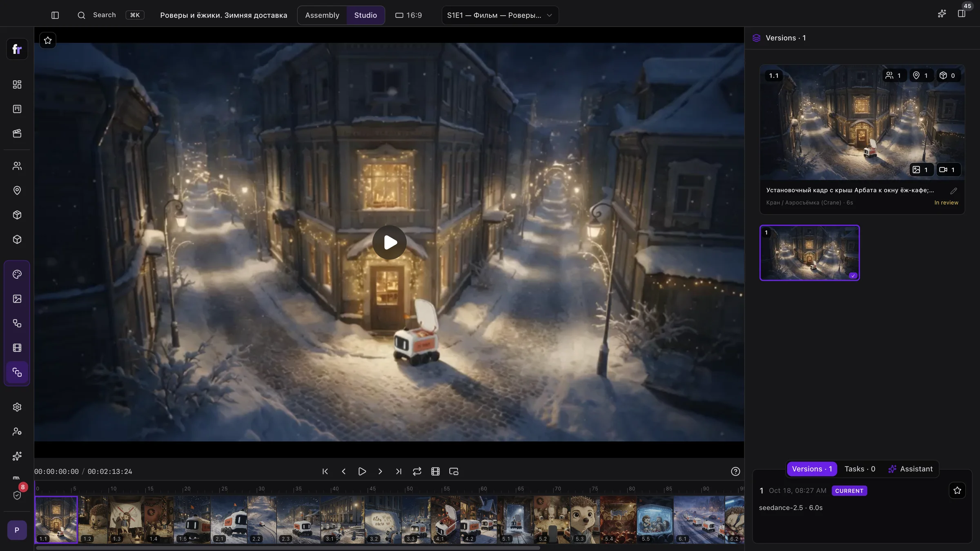Open the settings gear icon in sidebar
Image resolution: width=980 pixels, height=551 pixels.
tap(17, 407)
